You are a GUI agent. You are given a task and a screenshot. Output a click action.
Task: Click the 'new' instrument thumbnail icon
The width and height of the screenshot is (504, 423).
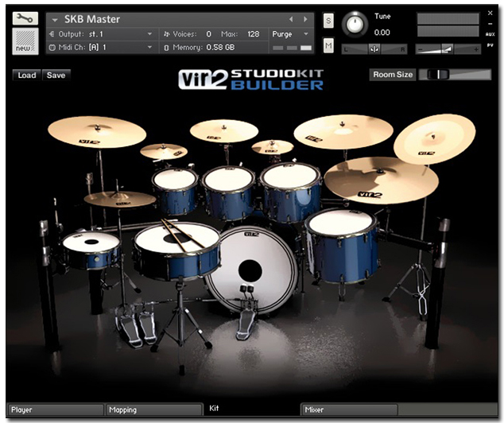pos(25,41)
